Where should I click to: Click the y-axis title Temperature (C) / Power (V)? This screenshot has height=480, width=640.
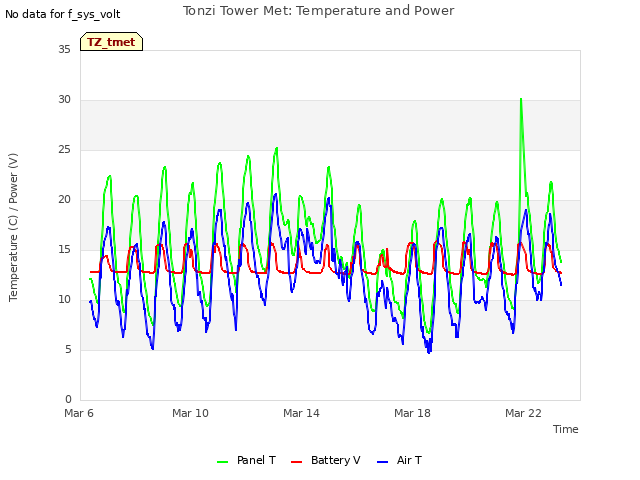click(13, 227)
